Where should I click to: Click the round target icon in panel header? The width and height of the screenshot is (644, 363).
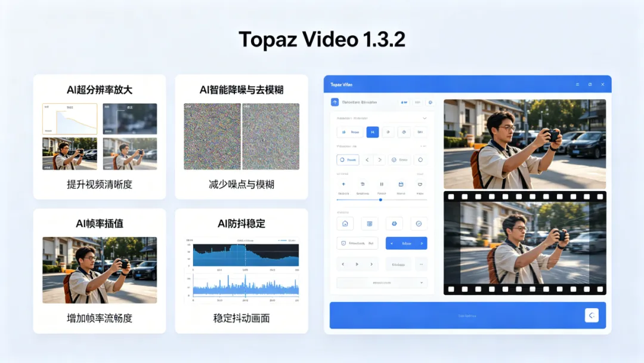tap(431, 102)
